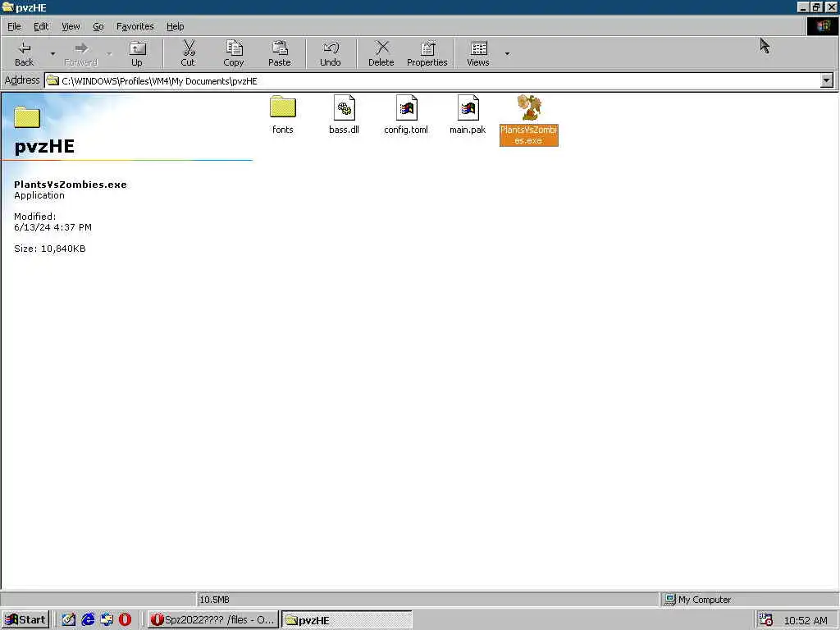Expand the Address bar dropdown
The height and width of the screenshot is (630, 840).
(x=827, y=81)
